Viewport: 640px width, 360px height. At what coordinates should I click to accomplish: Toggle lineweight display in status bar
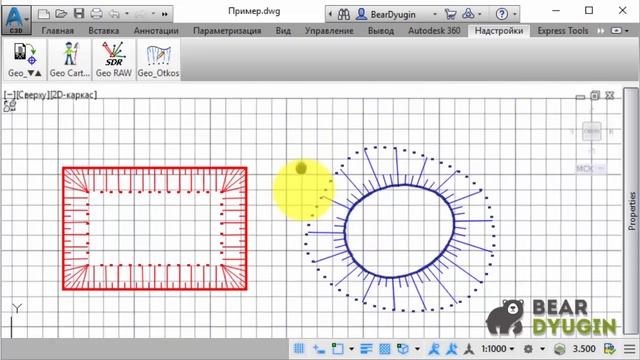point(366,349)
